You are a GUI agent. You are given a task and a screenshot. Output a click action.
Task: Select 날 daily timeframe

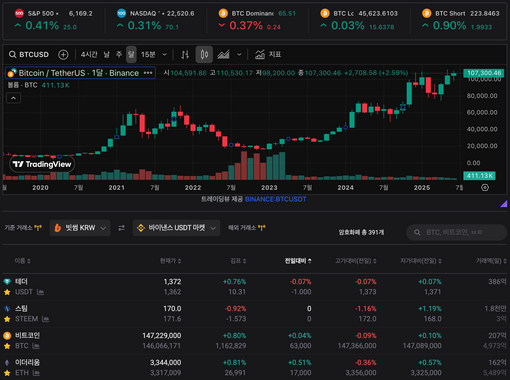(106, 54)
